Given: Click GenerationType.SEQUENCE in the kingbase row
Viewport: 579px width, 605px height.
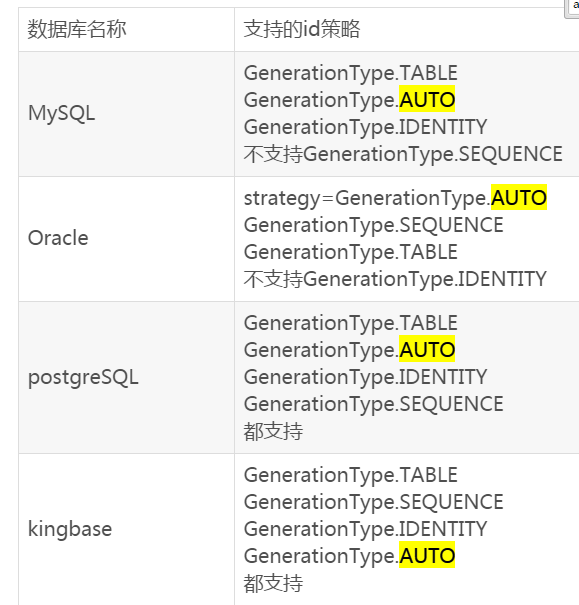Looking at the screenshot, I should (x=373, y=502).
